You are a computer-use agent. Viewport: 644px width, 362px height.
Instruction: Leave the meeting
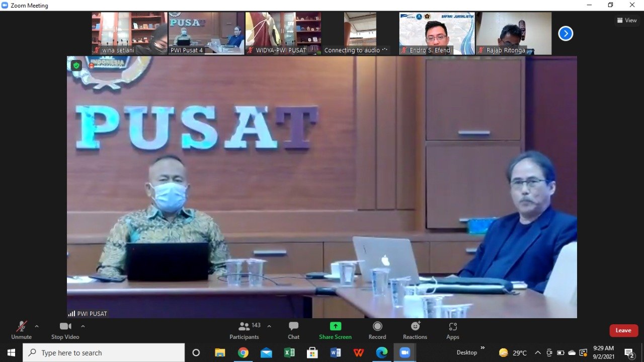point(623,330)
